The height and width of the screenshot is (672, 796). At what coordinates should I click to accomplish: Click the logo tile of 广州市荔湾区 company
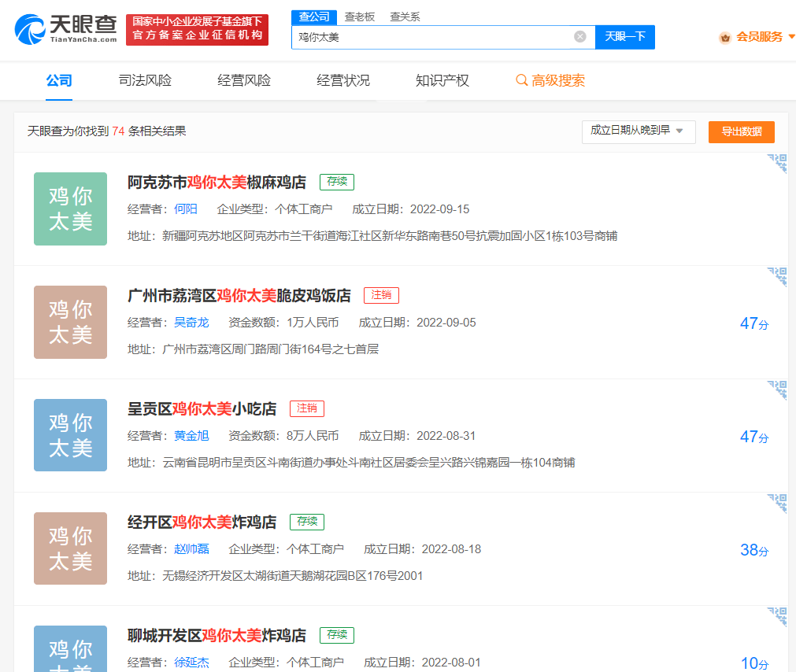click(x=71, y=322)
